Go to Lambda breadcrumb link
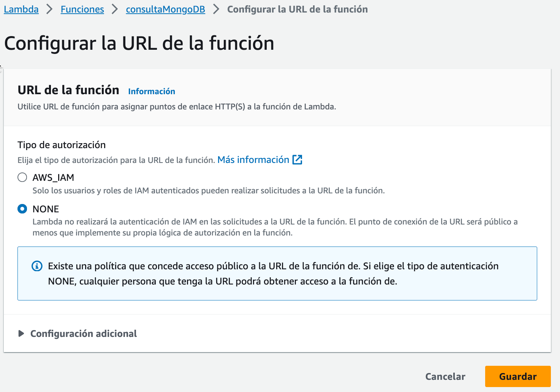 21,9
